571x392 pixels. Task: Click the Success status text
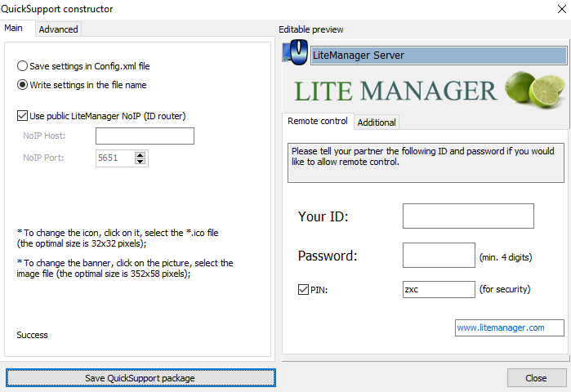[x=32, y=335]
